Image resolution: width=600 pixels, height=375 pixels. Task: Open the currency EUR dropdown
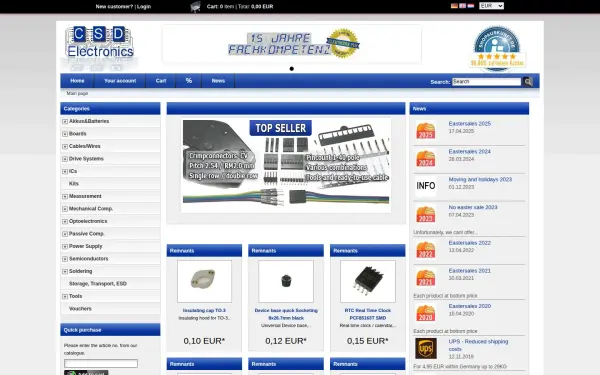point(491,6)
